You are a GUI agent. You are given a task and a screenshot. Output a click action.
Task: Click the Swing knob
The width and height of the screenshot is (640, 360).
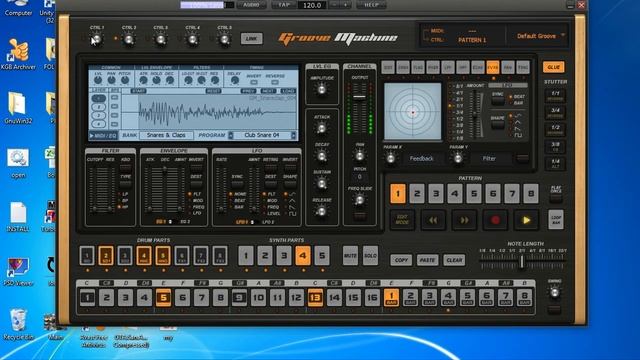click(x=554, y=293)
